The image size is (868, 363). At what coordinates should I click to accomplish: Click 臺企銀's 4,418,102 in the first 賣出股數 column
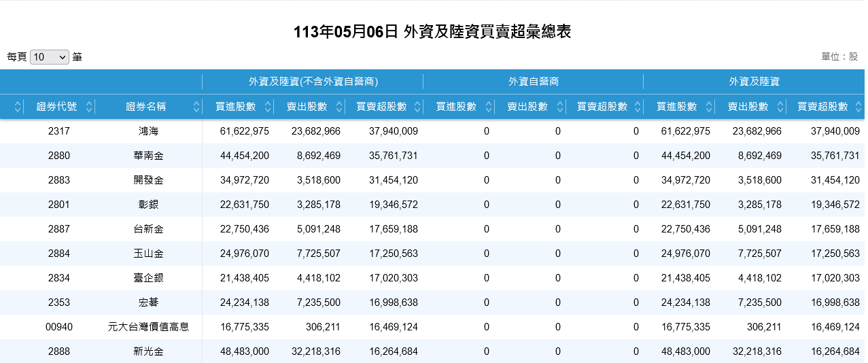click(x=319, y=278)
